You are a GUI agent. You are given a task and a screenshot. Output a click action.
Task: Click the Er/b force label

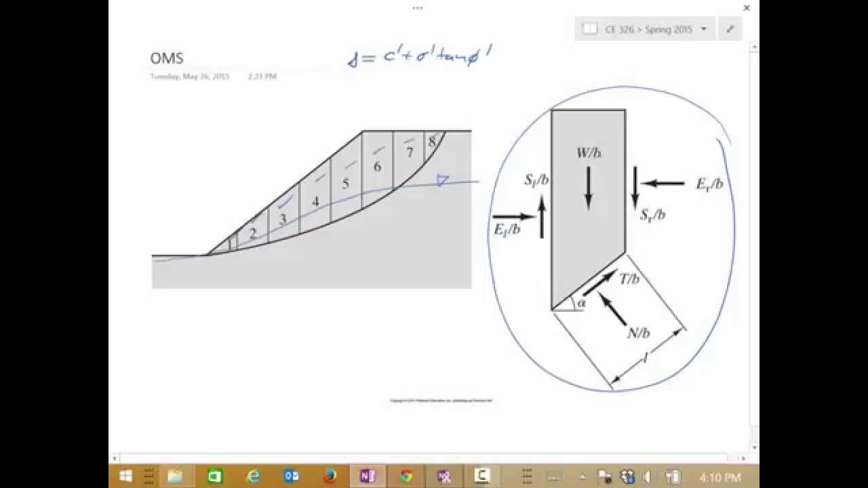pos(709,184)
